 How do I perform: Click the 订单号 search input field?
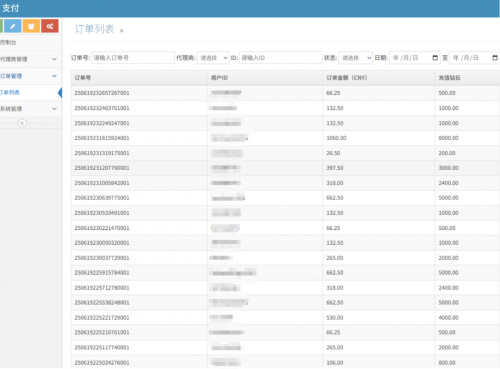click(x=133, y=58)
